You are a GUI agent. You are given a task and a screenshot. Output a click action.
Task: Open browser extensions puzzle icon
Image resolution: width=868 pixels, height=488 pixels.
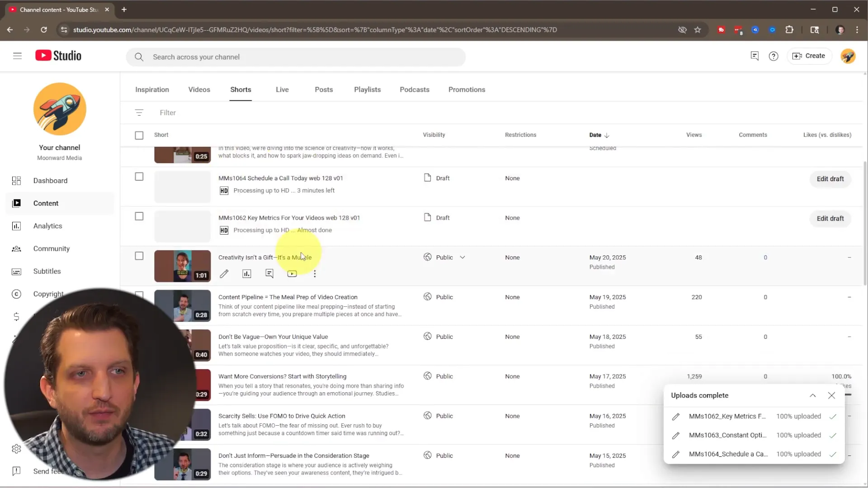pos(789,30)
